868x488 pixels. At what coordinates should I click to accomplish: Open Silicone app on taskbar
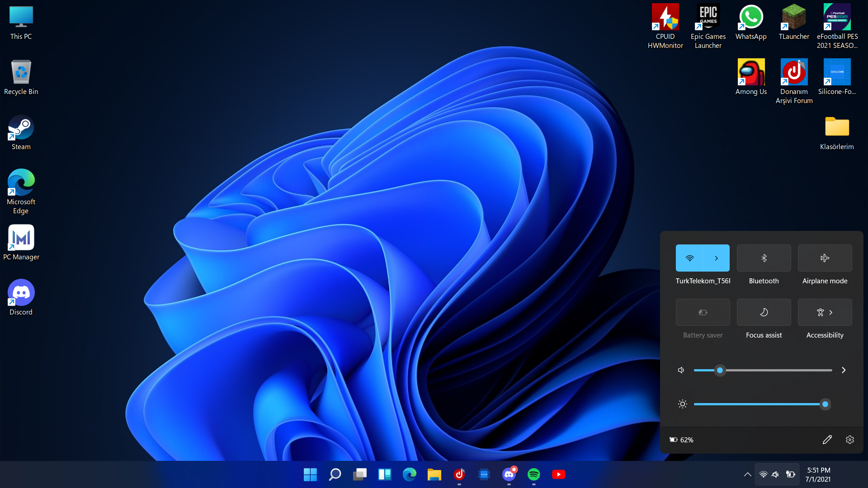point(484,474)
